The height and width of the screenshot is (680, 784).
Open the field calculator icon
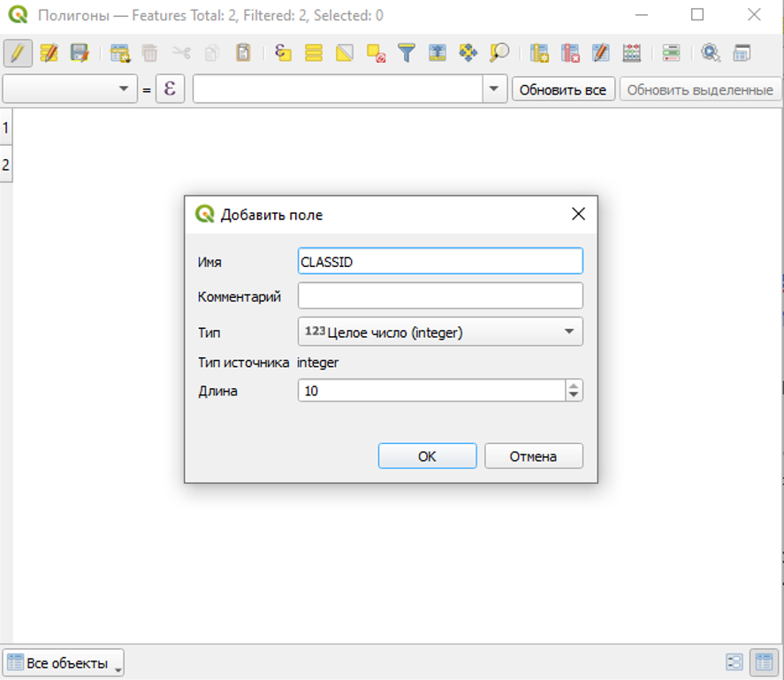tap(631, 53)
